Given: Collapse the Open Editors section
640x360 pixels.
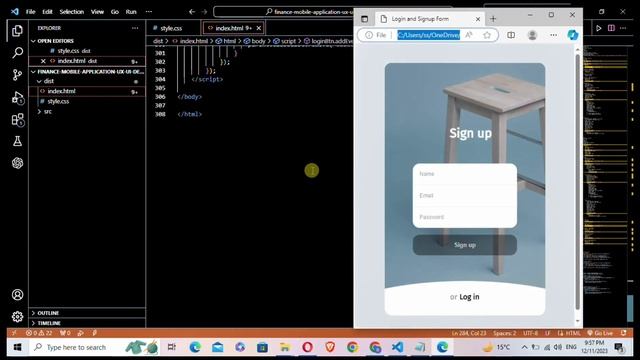Looking at the screenshot, I should [x=33, y=41].
